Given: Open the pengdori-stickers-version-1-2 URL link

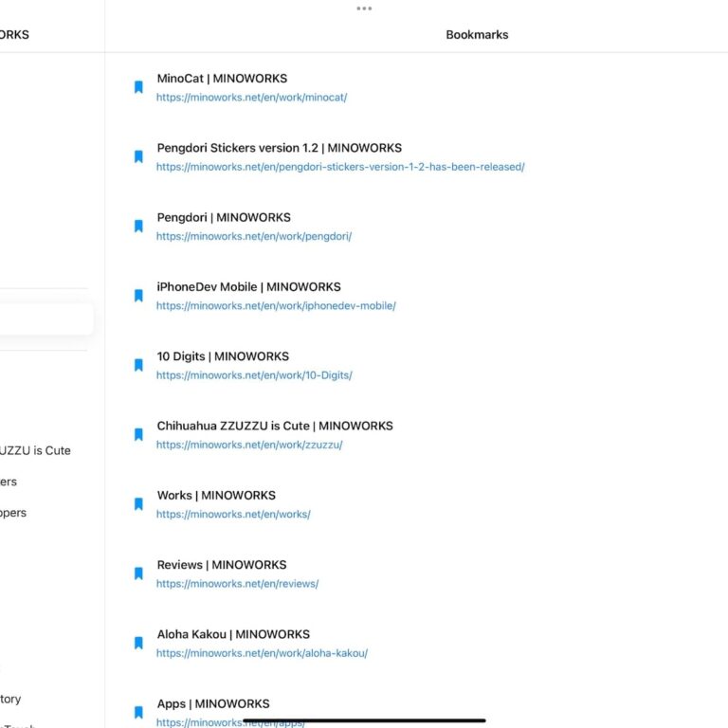Looking at the screenshot, I should (340, 167).
